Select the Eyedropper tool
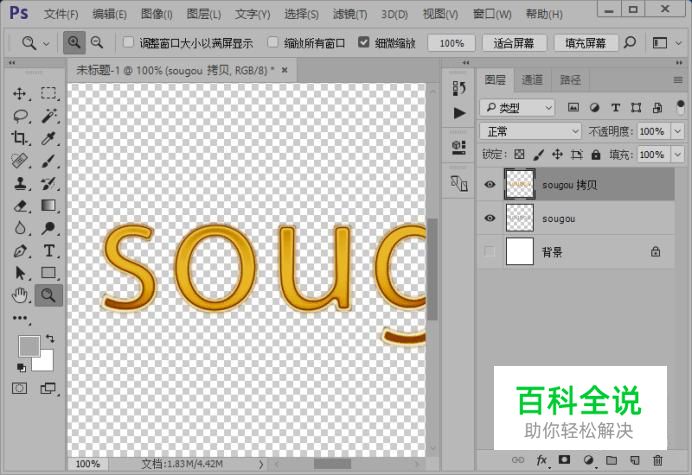The height and width of the screenshot is (475, 692). (x=49, y=138)
